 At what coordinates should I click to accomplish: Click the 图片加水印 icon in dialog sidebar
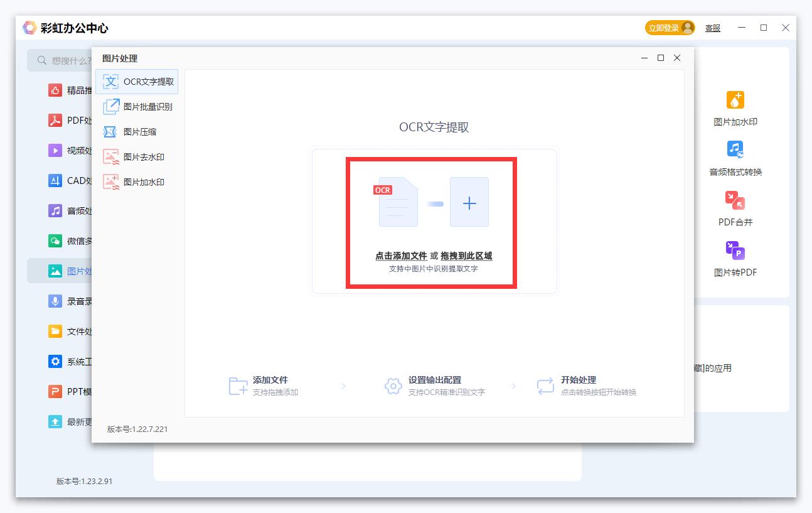tap(111, 182)
